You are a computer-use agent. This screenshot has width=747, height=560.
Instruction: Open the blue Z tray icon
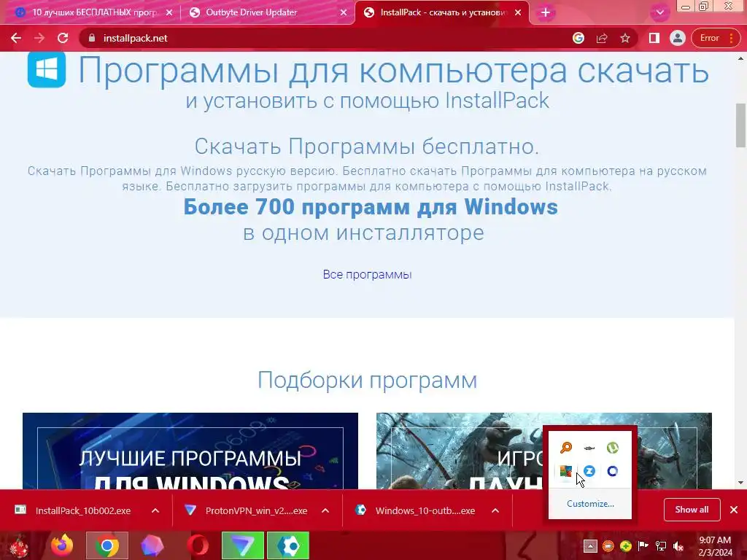click(589, 471)
